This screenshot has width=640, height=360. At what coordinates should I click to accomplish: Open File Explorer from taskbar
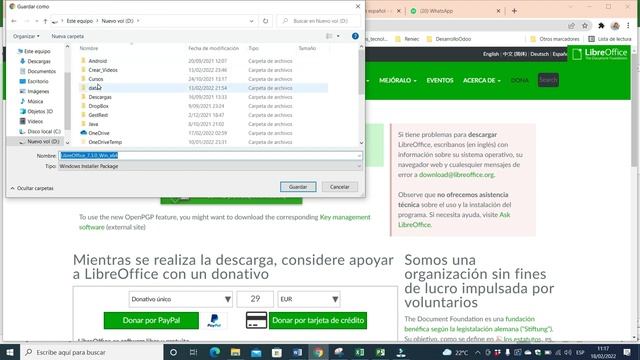pyautogui.click(x=236, y=352)
